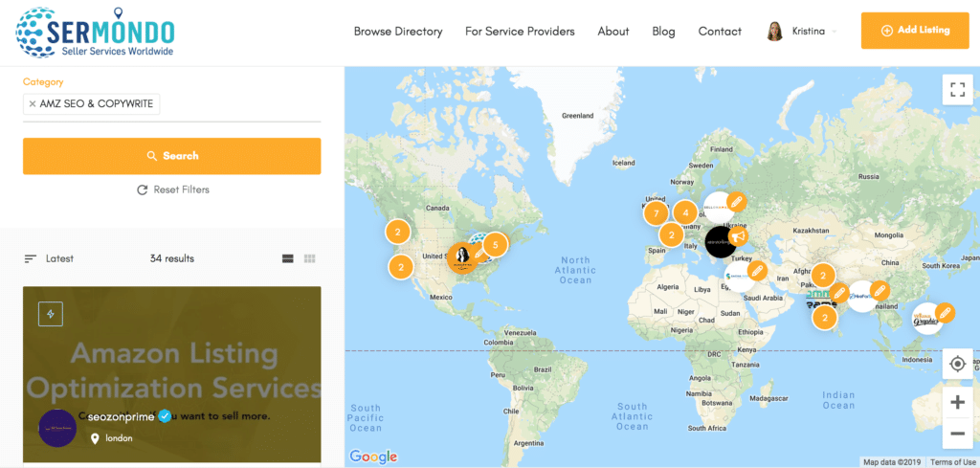Click the orange Search button
Image resolution: width=980 pixels, height=468 pixels.
coord(172,156)
